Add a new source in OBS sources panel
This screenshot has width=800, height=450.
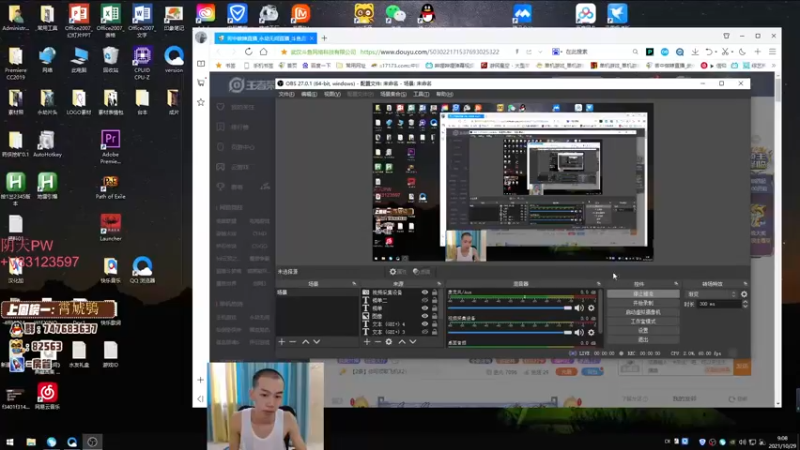(x=367, y=341)
